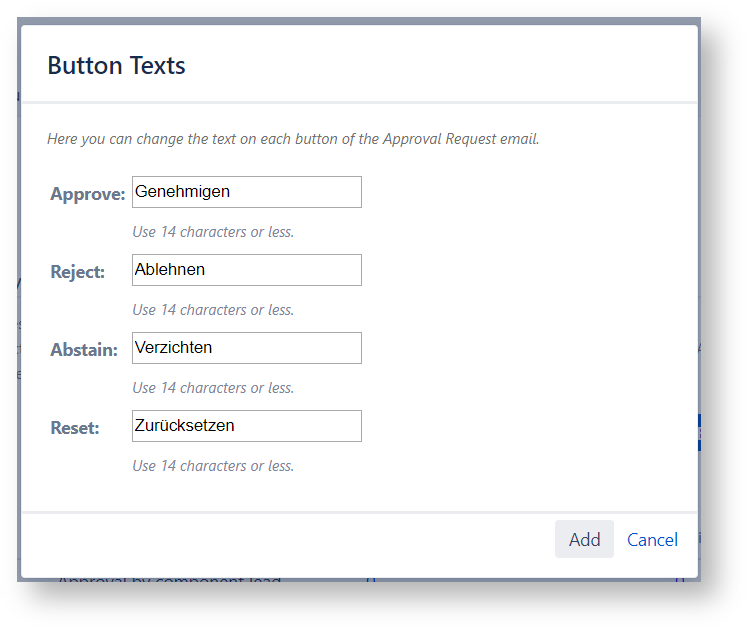Screen dimensions: 749x630
Task: Click the Abstain label
Action: 84,350
